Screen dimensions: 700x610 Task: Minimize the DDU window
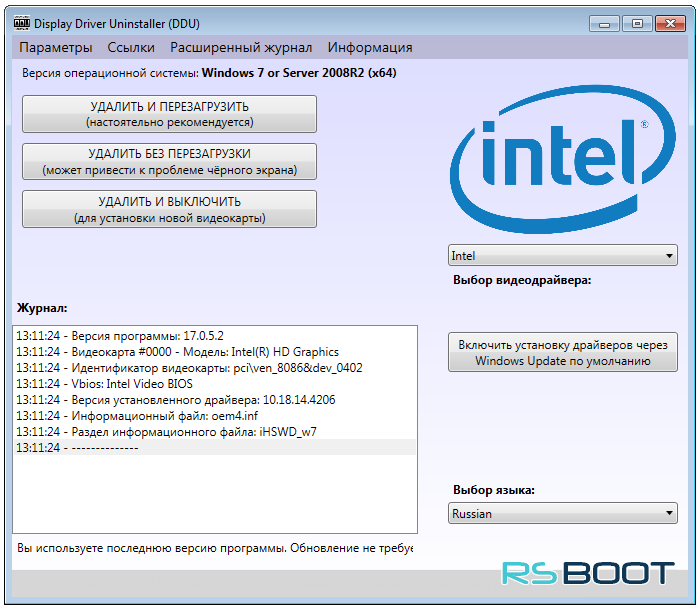click(x=604, y=24)
